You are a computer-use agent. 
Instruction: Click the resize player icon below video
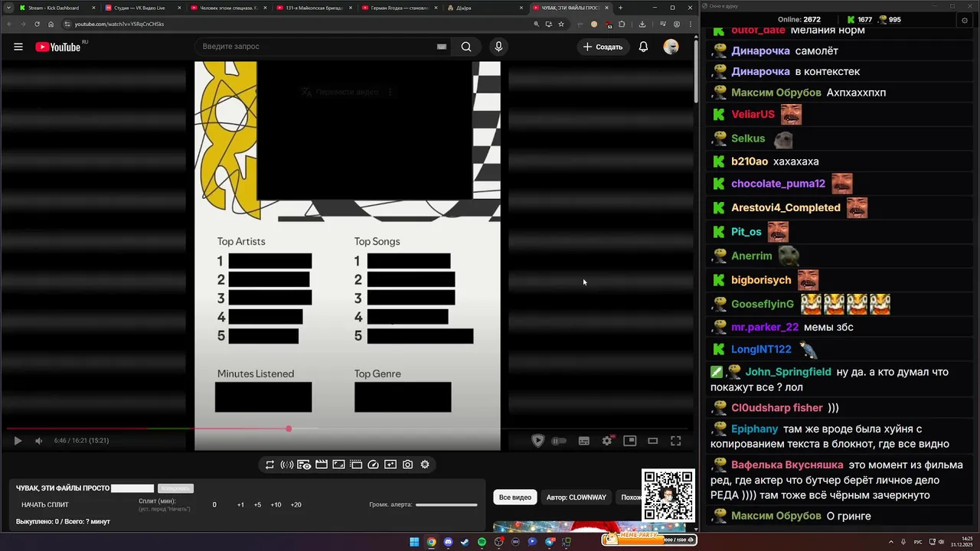(338, 465)
